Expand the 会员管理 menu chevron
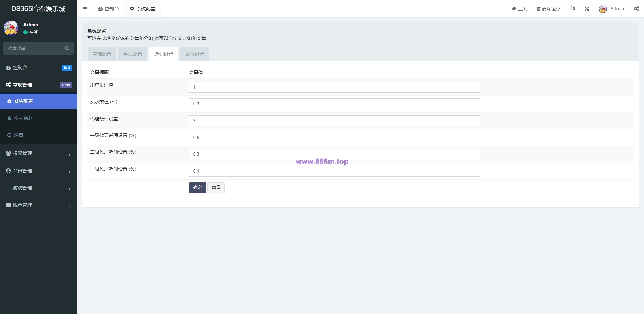This screenshot has width=644, height=314. tap(70, 172)
